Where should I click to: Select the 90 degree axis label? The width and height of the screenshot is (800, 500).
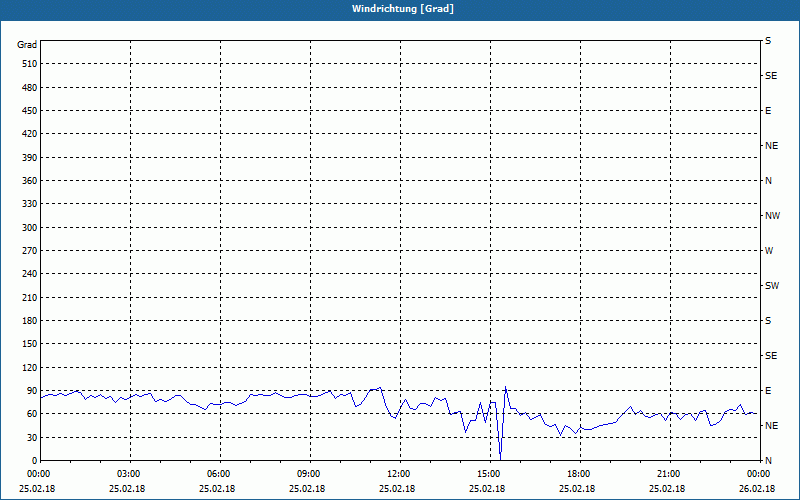32,391
